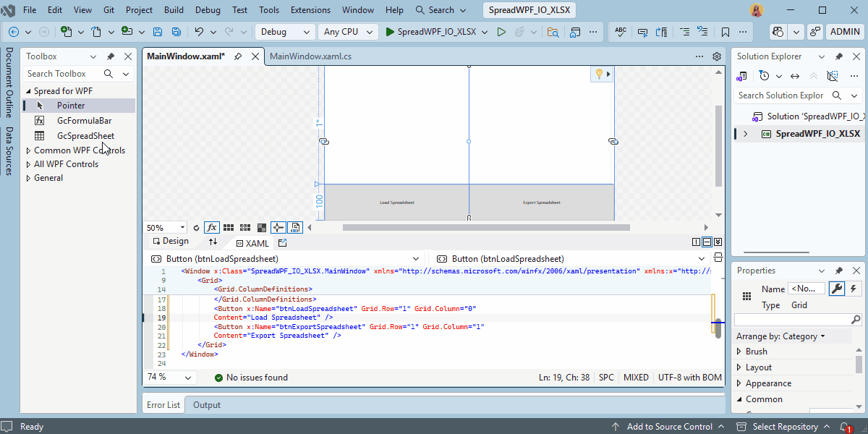This screenshot has width=868, height=434.
Task: Click the Properties events lightning icon
Action: point(854,289)
